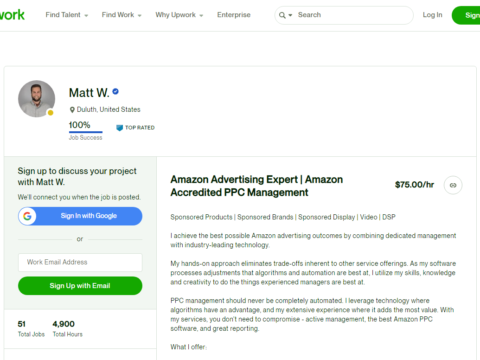Open the Enterprise menu item

pyautogui.click(x=234, y=15)
